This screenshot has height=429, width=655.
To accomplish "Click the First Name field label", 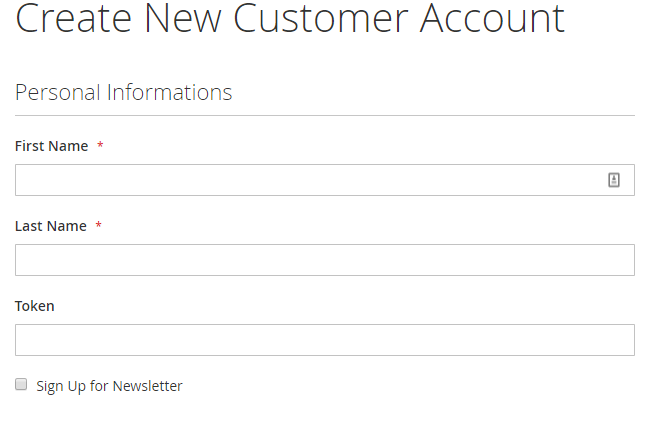I will point(51,146).
